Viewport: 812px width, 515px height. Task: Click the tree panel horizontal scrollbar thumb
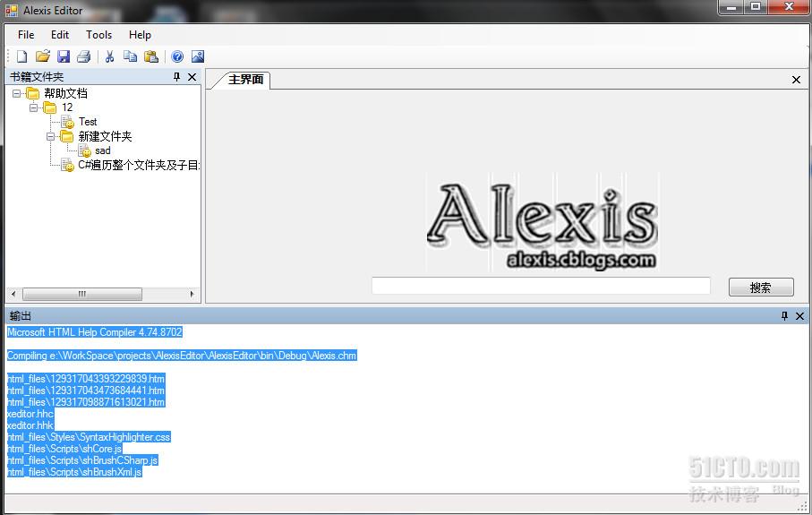pyautogui.click(x=81, y=295)
